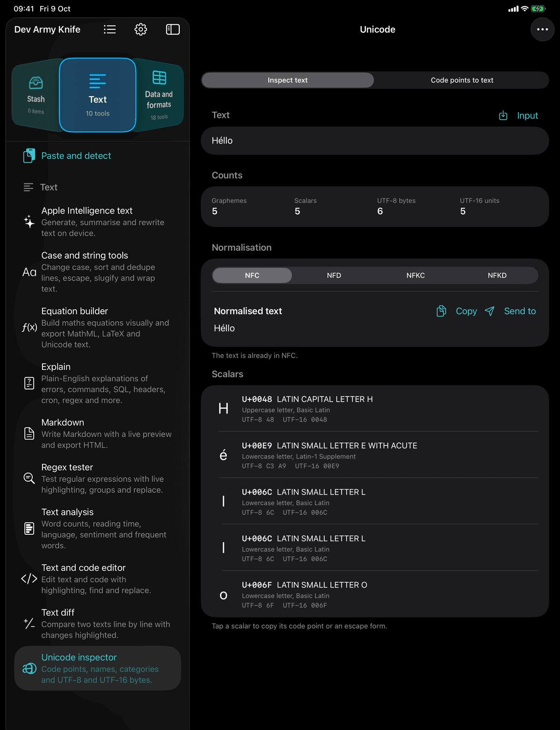Click the Text and code editor brackets icon

coord(29,579)
